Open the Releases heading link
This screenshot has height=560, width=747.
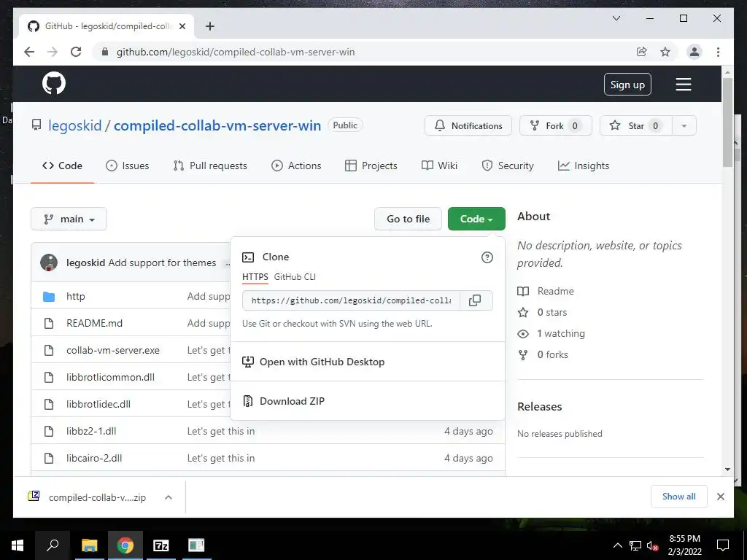click(x=539, y=407)
